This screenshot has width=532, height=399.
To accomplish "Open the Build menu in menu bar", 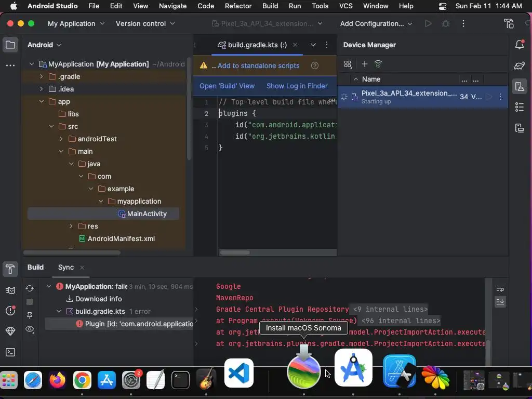I will 270,6.
